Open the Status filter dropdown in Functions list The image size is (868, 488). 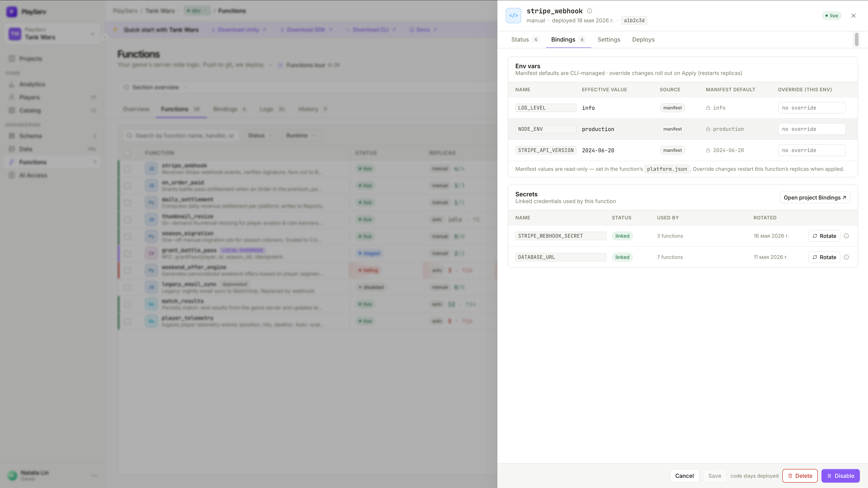click(x=260, y=135)
